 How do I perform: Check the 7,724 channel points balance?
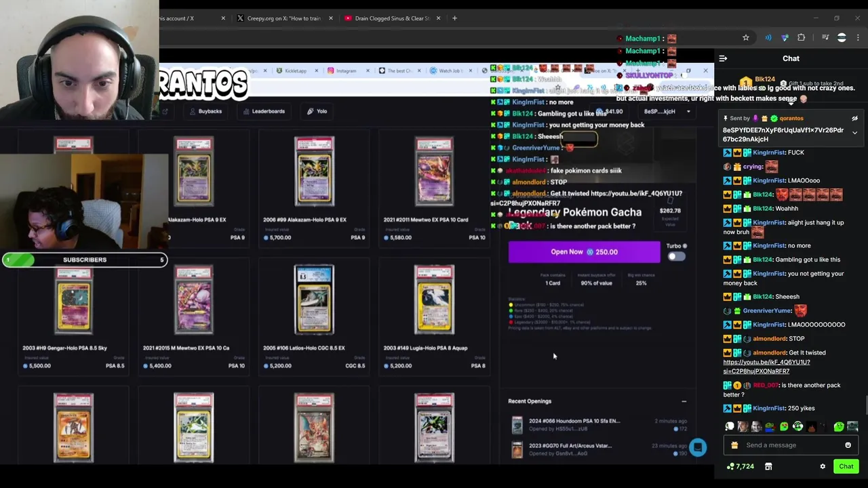[741, 466]
